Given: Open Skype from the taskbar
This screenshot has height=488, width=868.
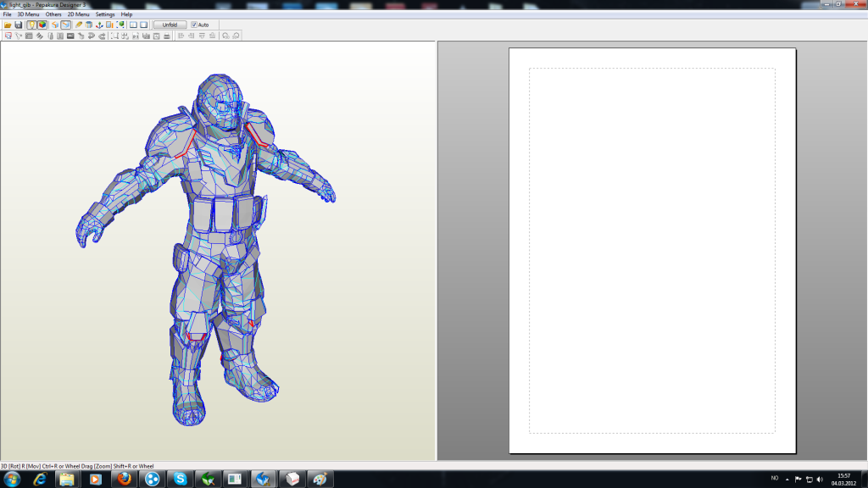Looking at the screenshot, I should click(x=180, y=480).
